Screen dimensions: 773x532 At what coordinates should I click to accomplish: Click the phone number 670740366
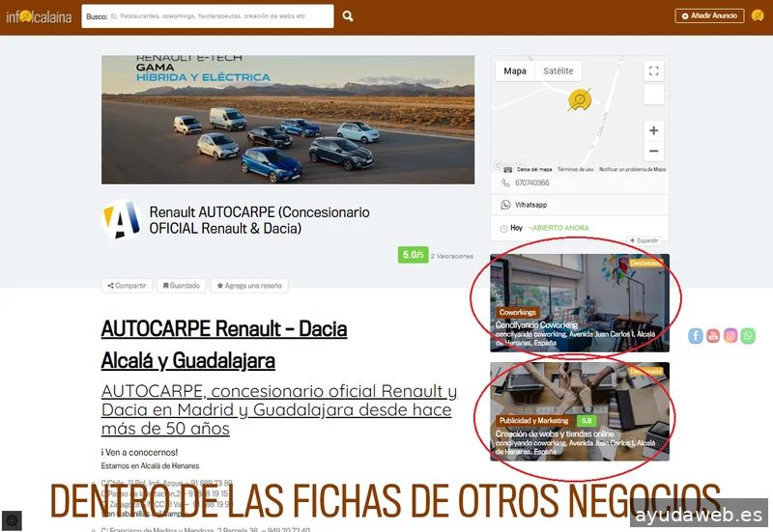click(532, 182)
